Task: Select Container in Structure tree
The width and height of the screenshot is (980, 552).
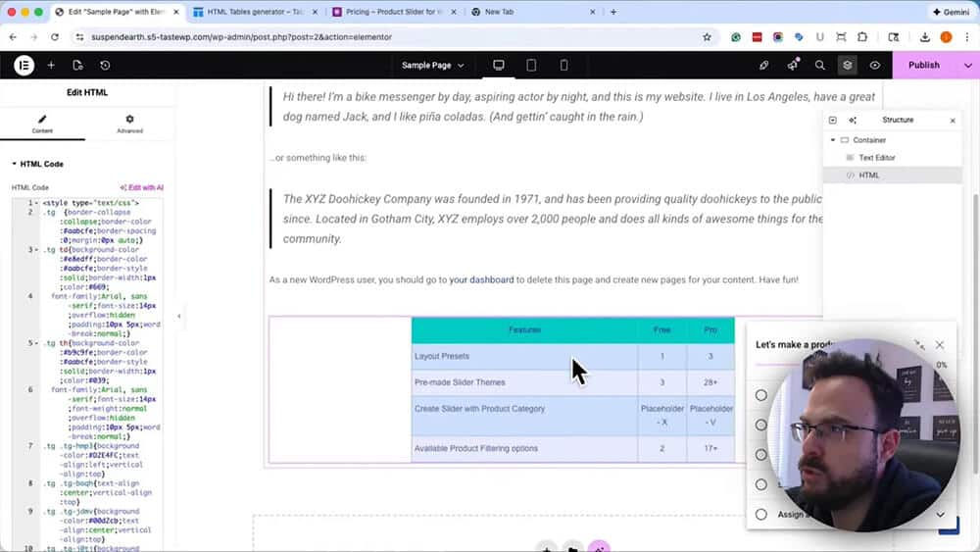Action: (869, 140)
